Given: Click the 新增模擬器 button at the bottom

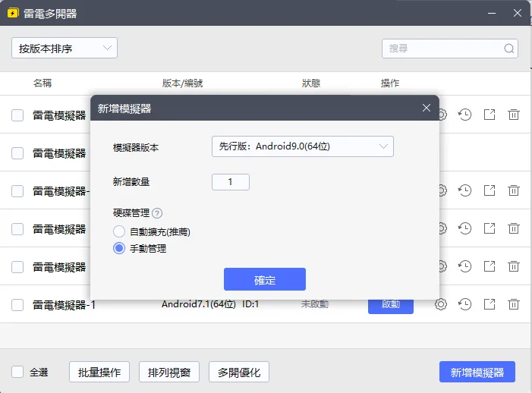Looking at the screenshot, I should coord(477,372).
